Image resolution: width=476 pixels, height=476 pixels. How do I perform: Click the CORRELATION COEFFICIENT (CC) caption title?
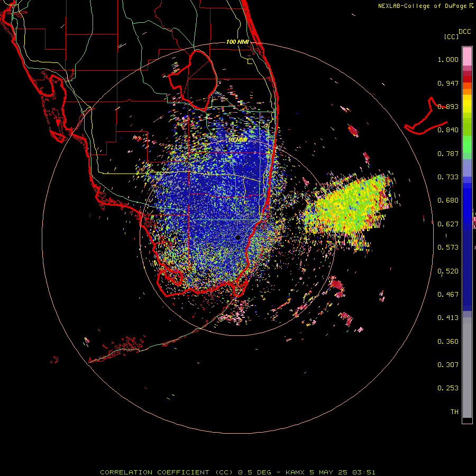coord(166,472)
